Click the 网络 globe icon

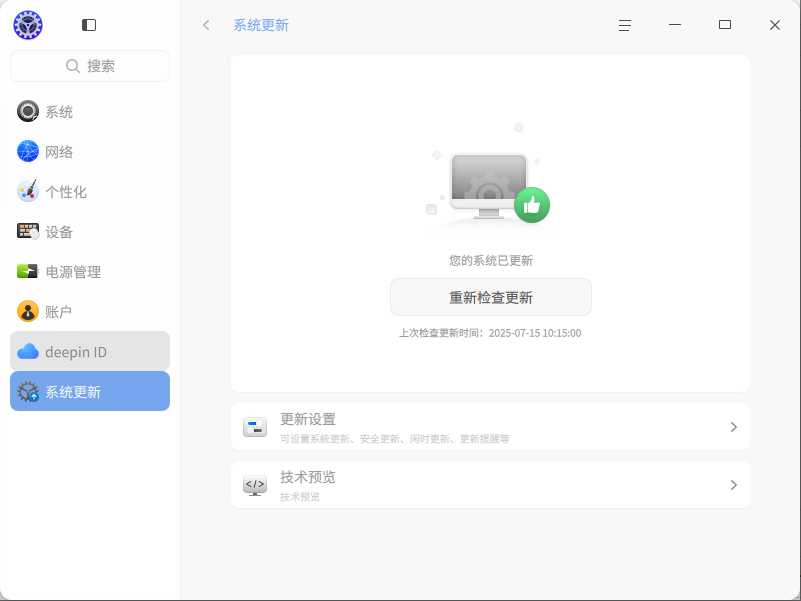(x=28, y=151)
